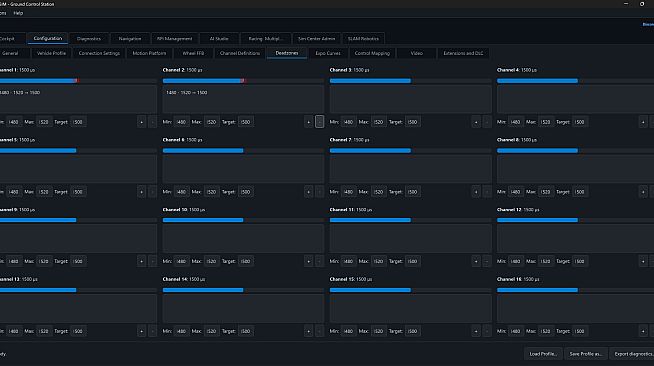
Task: Click the Export diagnostics button
Action: pos(633,354)
